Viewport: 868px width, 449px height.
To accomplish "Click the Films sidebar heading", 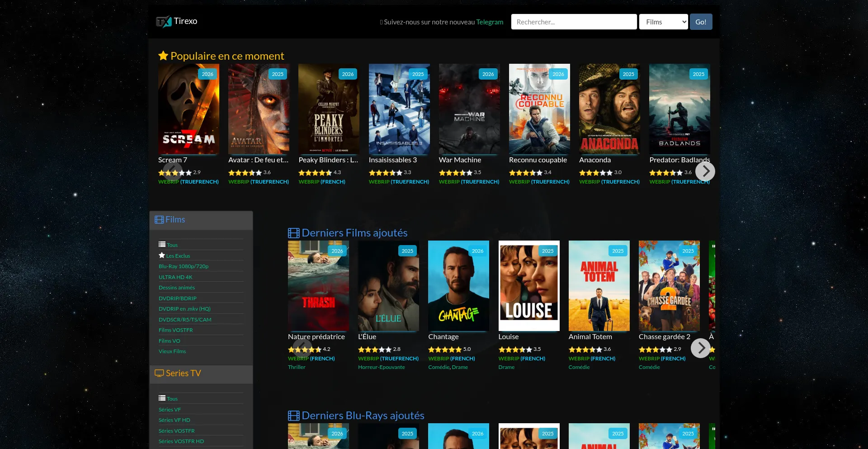I will click(x=175, y=220).
